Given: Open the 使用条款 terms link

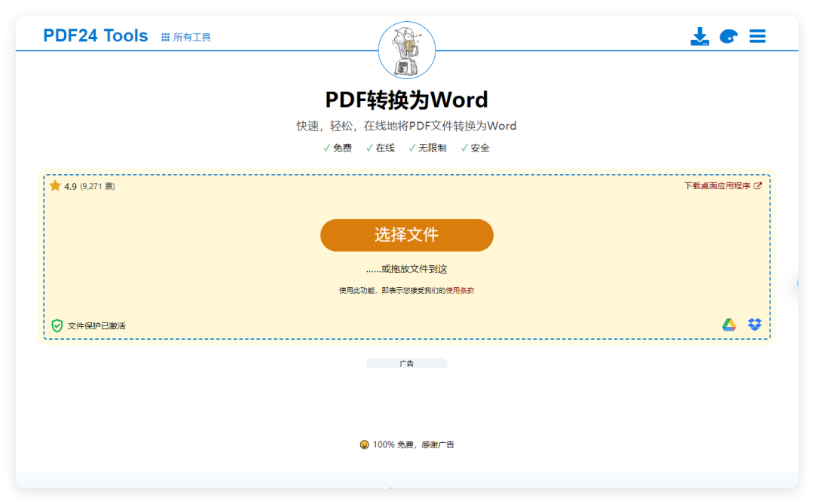Looking at the screenshot, I should click(460, 290).
